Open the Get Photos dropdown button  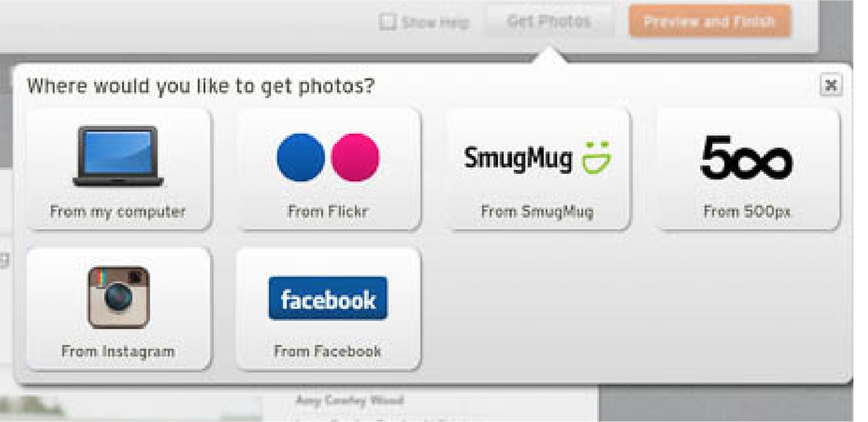549,22
